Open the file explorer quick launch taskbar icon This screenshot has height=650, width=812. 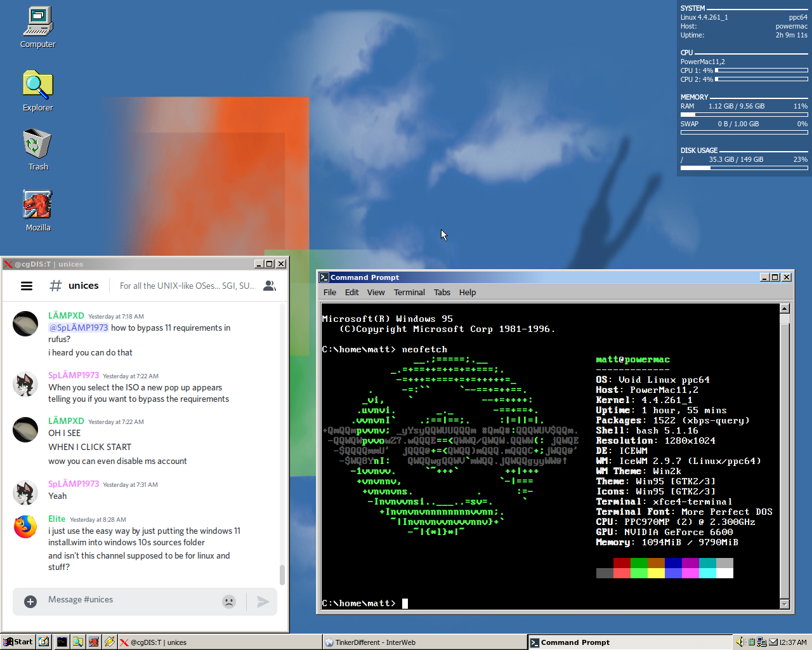pos(77,642)
